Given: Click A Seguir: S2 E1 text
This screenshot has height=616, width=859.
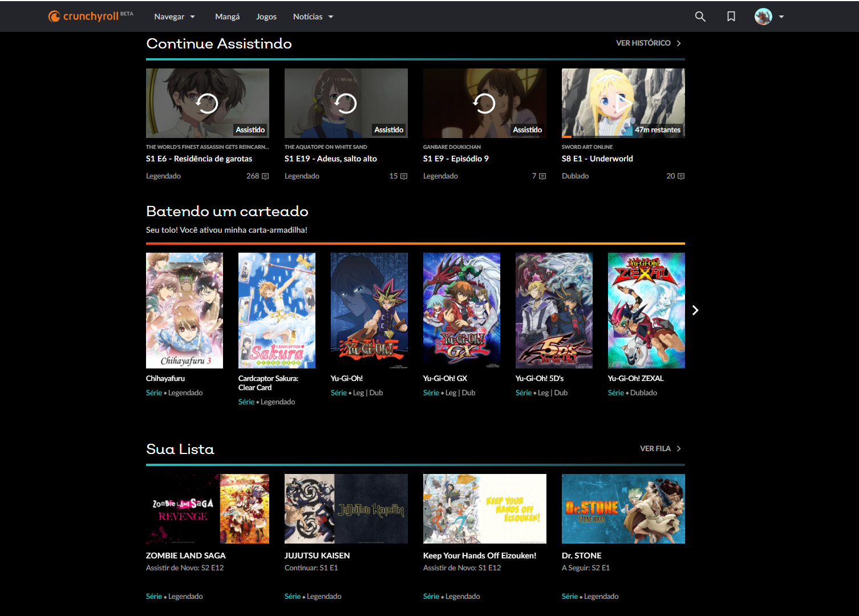Looking at the screenshot, I should point(586,568).
